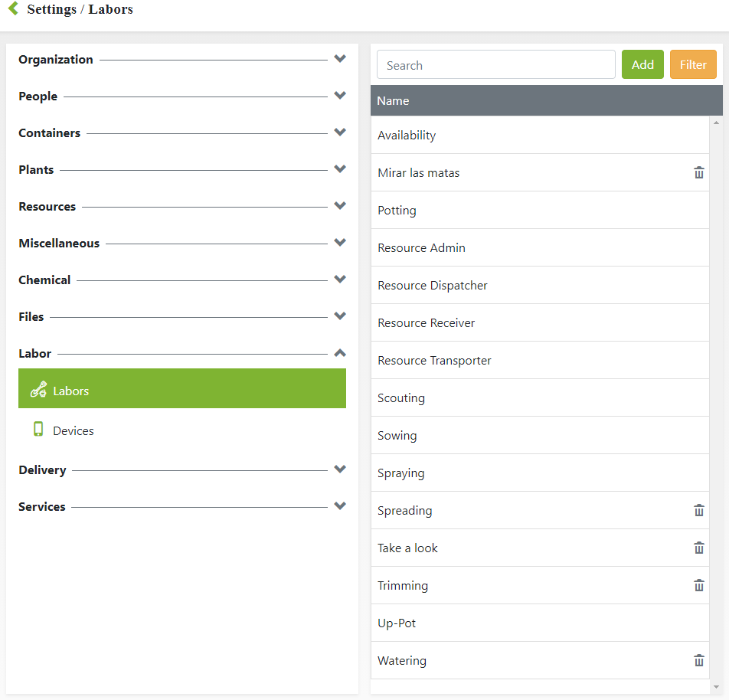729x700 pixels.
Task: Click the green back arrow beside Settings
Action: (x=13, y=9)
